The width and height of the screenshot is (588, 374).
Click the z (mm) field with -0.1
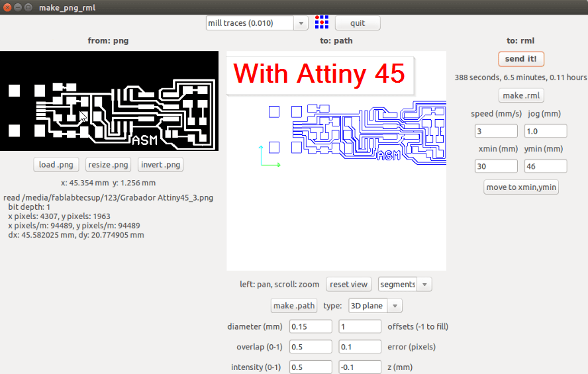point(360,367)
